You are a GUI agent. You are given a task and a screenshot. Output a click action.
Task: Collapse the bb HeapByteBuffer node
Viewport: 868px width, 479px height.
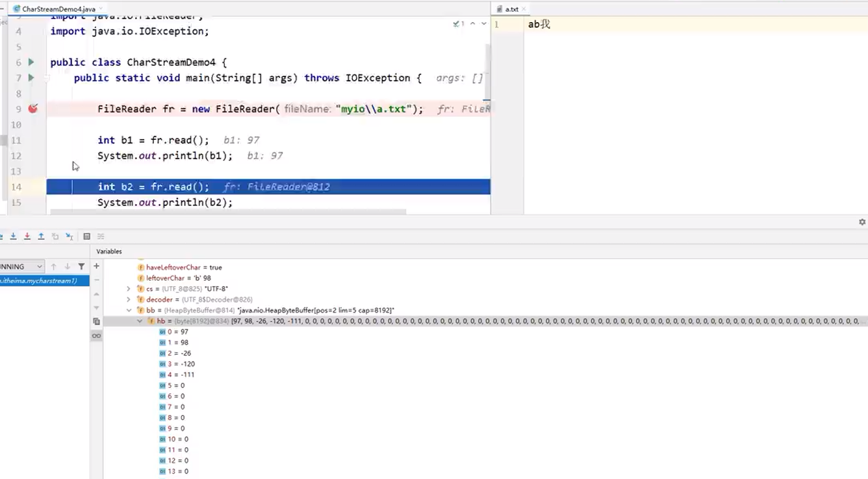click(x=129, y=311)
